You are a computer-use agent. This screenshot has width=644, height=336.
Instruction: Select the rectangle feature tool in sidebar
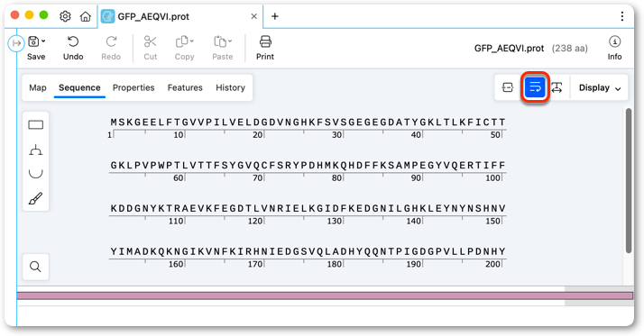coord(36,124)
